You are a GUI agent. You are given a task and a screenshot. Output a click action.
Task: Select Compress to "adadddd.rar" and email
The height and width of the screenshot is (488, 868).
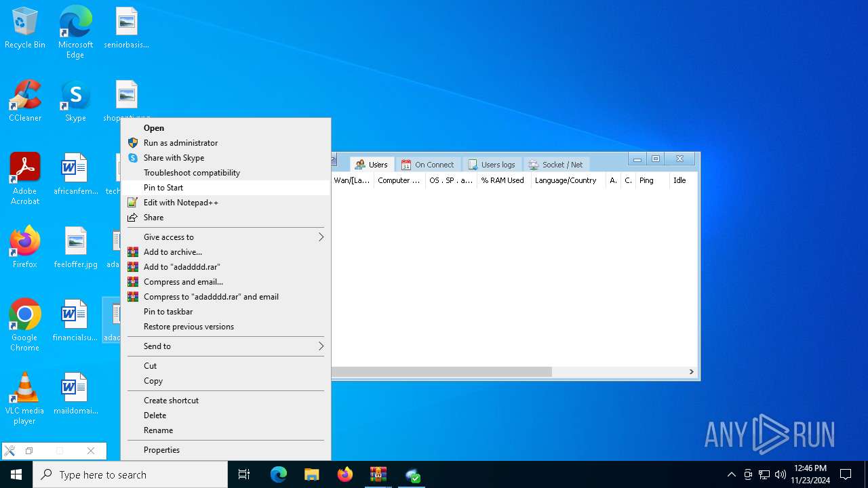(x=226, y=297)
